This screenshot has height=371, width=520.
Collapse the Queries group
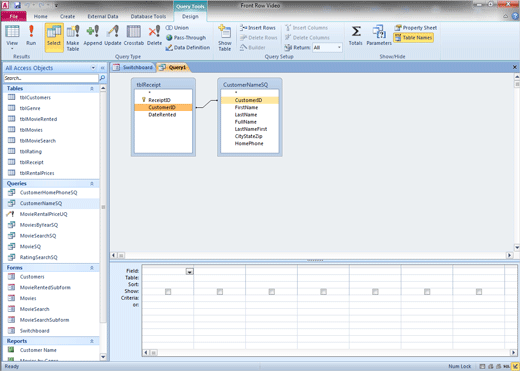[92, 184]
